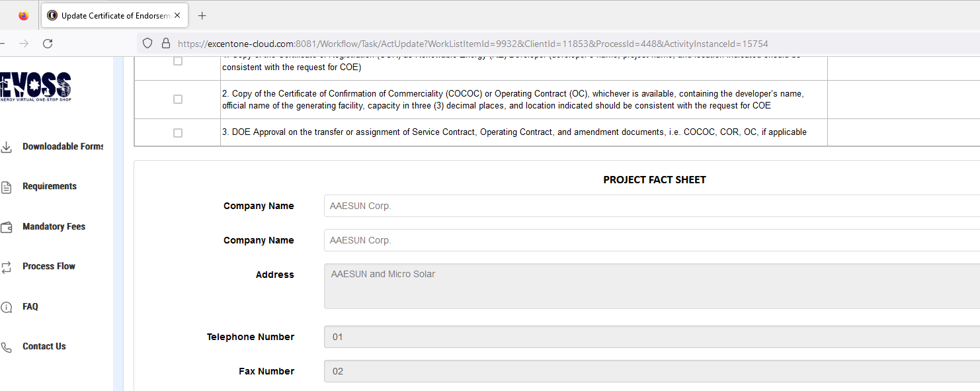Reload the page with refresh icon
980x391 pixels.
(x=48, y=44)
